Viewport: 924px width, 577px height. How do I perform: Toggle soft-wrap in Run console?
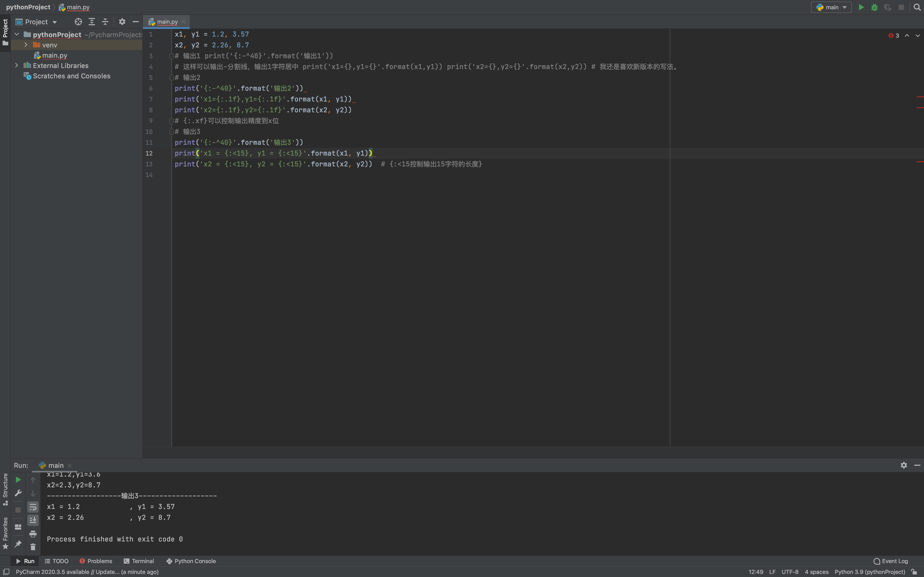tap(33, 507)
